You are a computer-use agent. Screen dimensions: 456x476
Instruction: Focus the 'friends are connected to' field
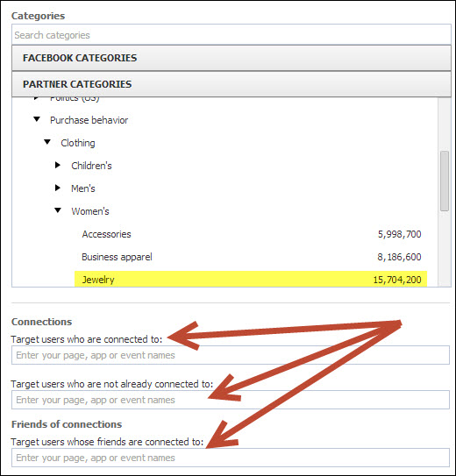(231, 458)
